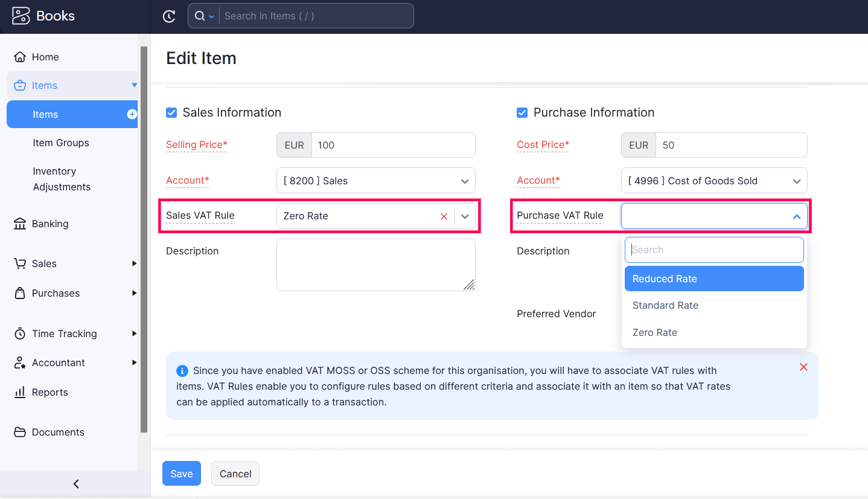
Task: Select Standard Rate from the list
Action: 665,305
